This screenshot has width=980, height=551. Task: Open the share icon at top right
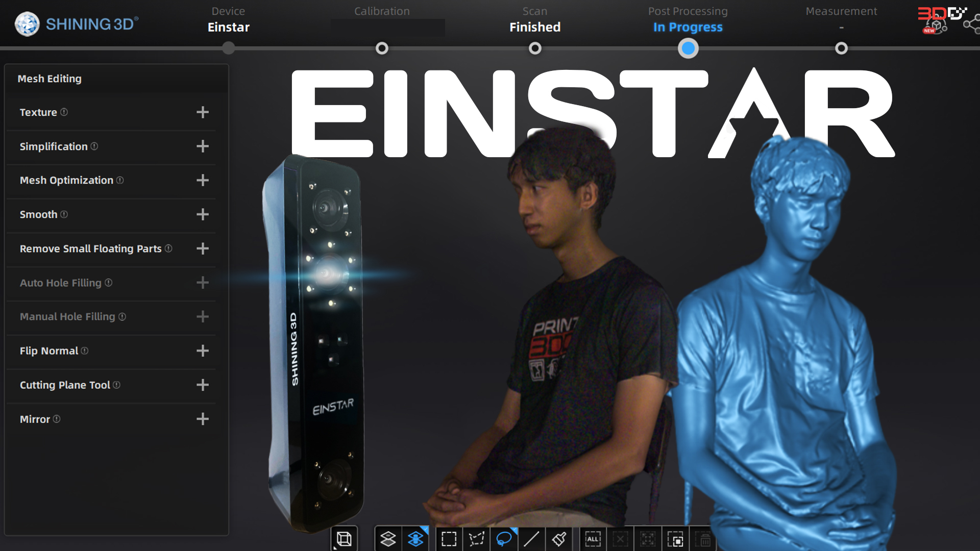pos(971,24)
